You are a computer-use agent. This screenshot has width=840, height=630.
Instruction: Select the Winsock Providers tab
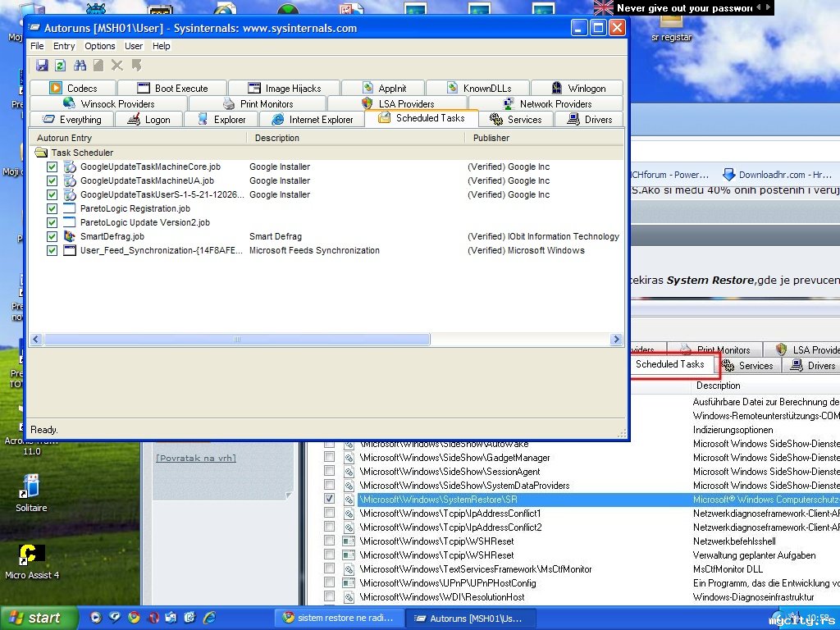tap(109, 103)
